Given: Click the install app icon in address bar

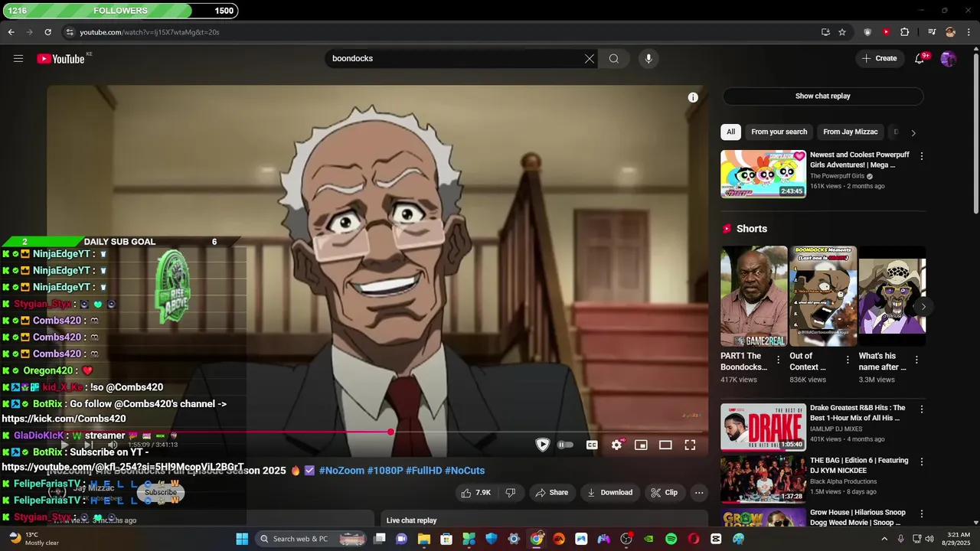Looking at the screenshot, I should click(825, 32).
